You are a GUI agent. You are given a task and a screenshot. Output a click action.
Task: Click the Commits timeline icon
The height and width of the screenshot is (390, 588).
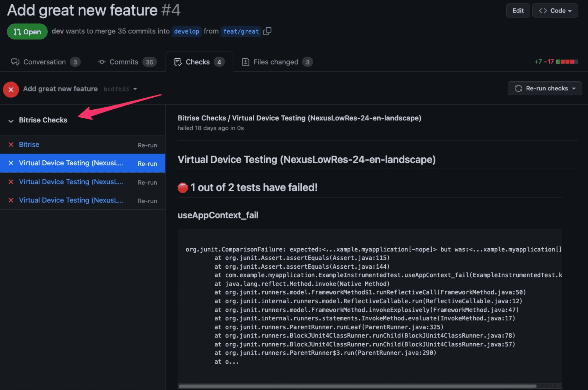[102, 62]
